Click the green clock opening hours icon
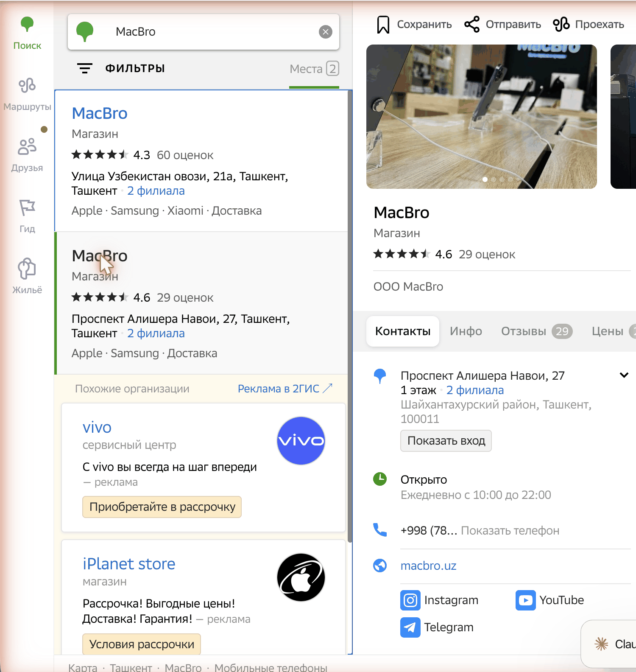 tap(380, 479)
